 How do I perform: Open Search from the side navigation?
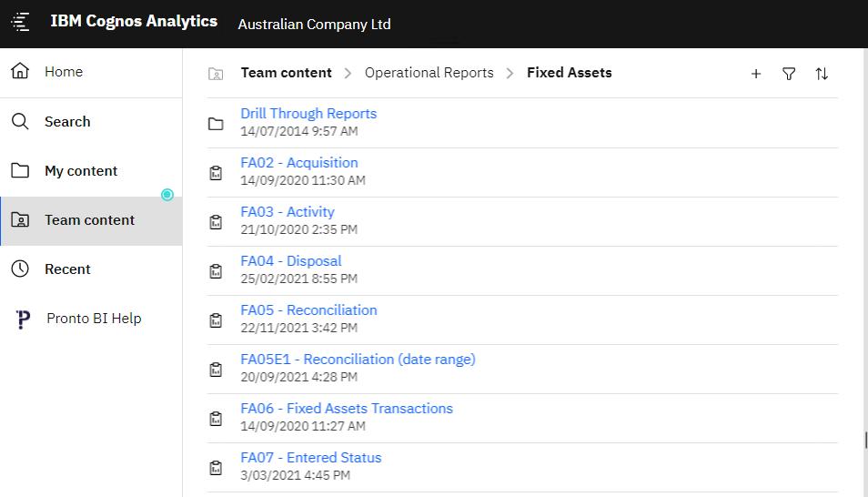(67, 121)
